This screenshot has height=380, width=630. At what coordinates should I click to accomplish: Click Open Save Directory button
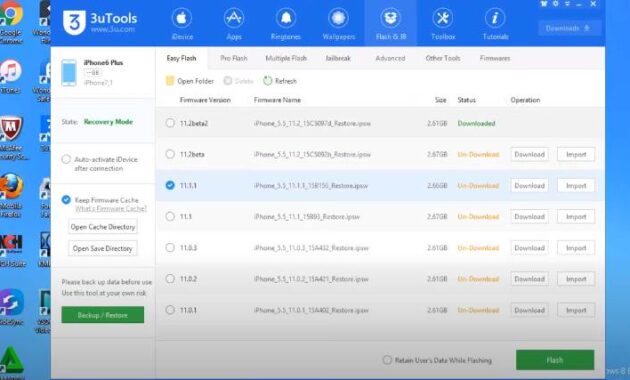102,249
